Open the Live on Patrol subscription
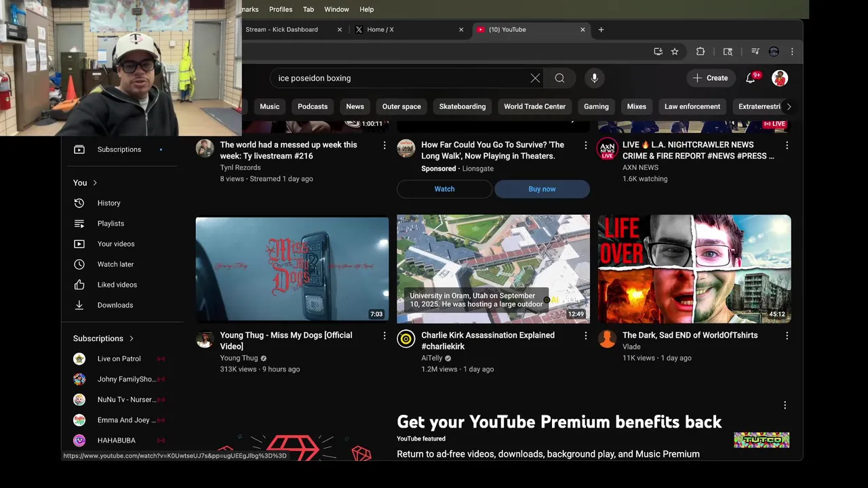 [x=119, y=359]
